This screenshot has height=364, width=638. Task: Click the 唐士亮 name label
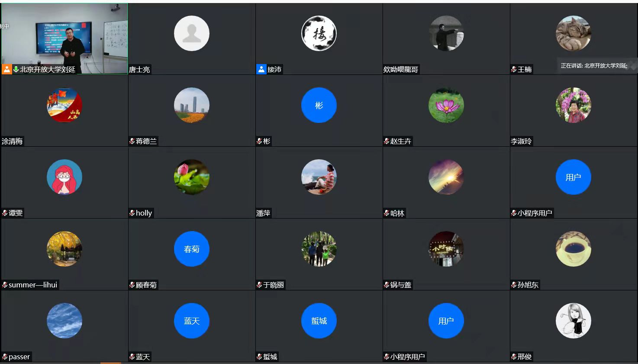139,69
